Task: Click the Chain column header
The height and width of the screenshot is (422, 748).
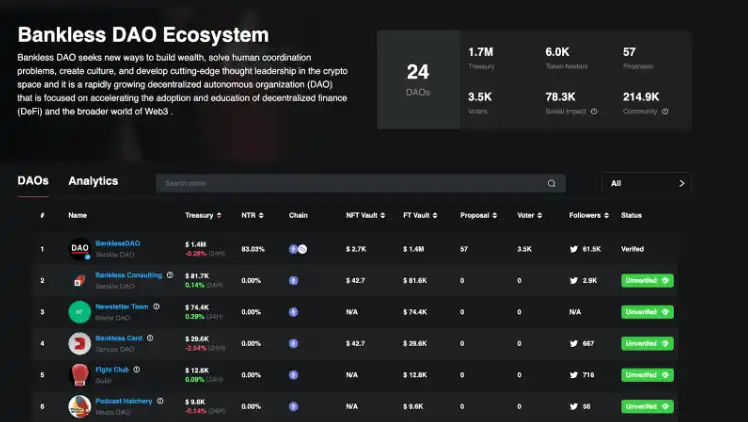Action: [298, 216]
